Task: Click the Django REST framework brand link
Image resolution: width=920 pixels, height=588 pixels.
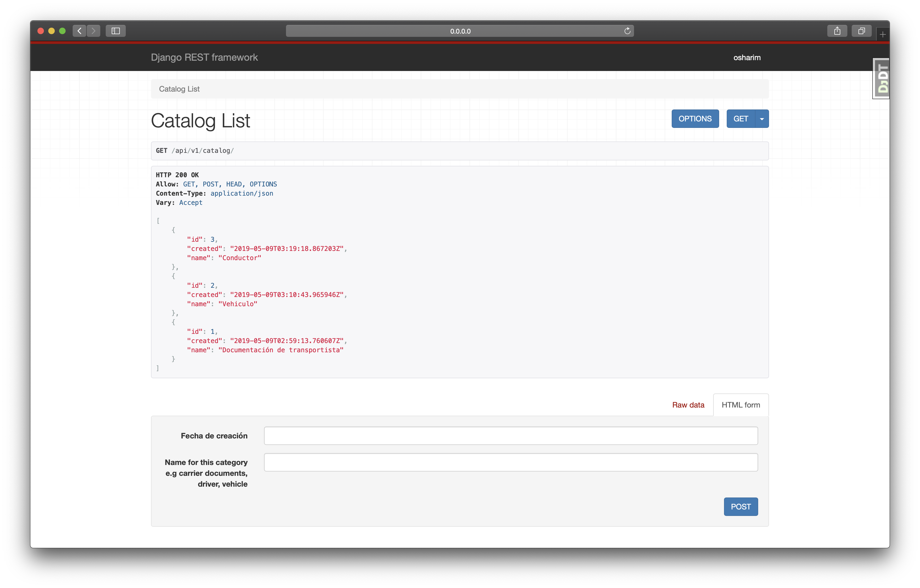Action: (x=204, y=58)
